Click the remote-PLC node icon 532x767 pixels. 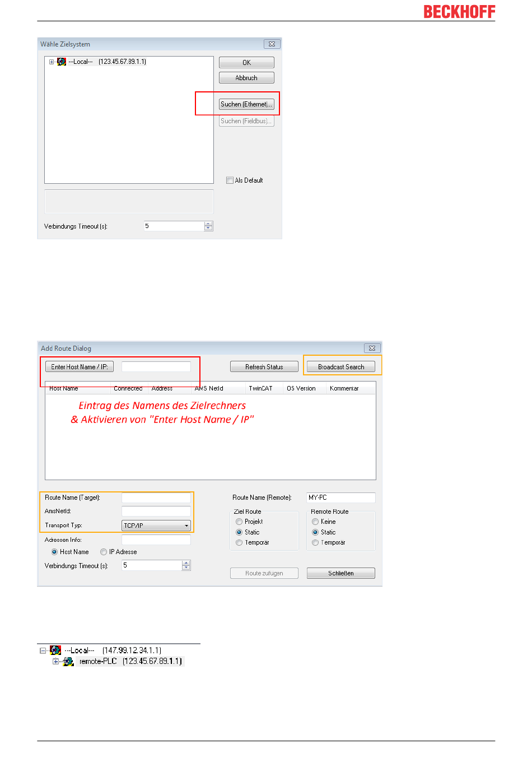[68, 662]
